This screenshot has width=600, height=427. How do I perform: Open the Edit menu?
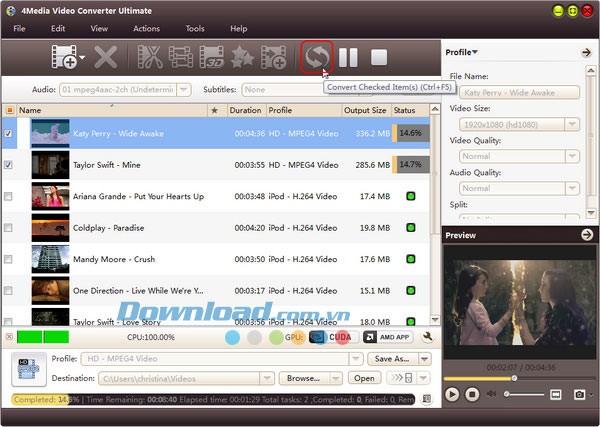(x=58, y=29)
